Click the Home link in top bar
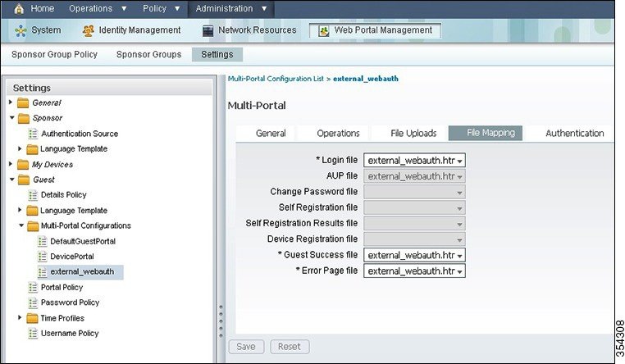Viewport: 625px width, 364px height. pos(43,8)
